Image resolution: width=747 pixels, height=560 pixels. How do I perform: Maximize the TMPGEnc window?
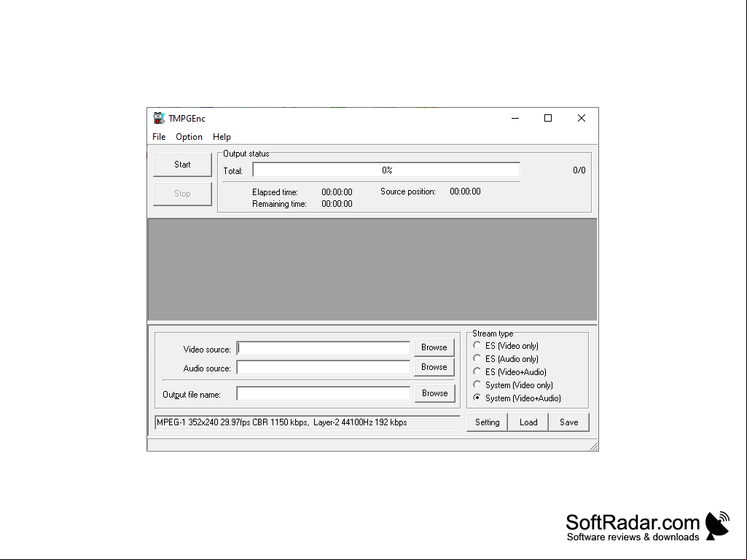pyautogui.click(x=548, y=118)
